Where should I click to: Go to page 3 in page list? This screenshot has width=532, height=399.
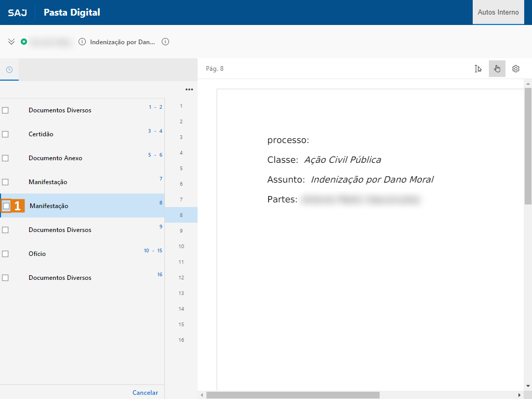tap(181, 137)
